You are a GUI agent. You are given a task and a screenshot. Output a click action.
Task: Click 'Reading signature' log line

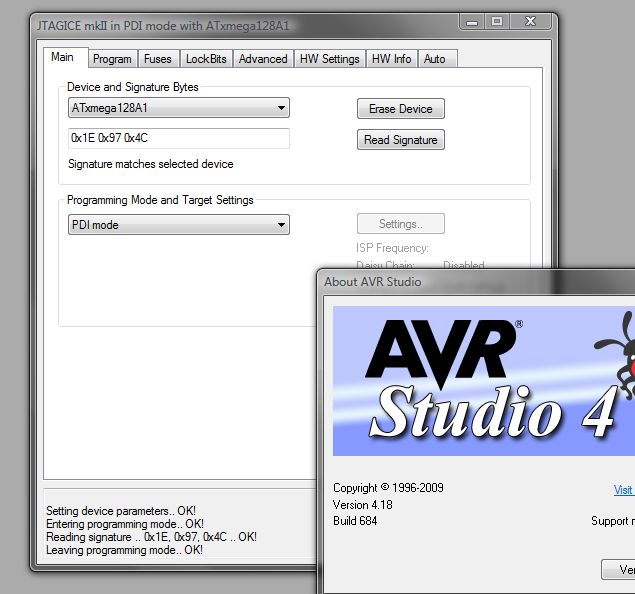151,537
